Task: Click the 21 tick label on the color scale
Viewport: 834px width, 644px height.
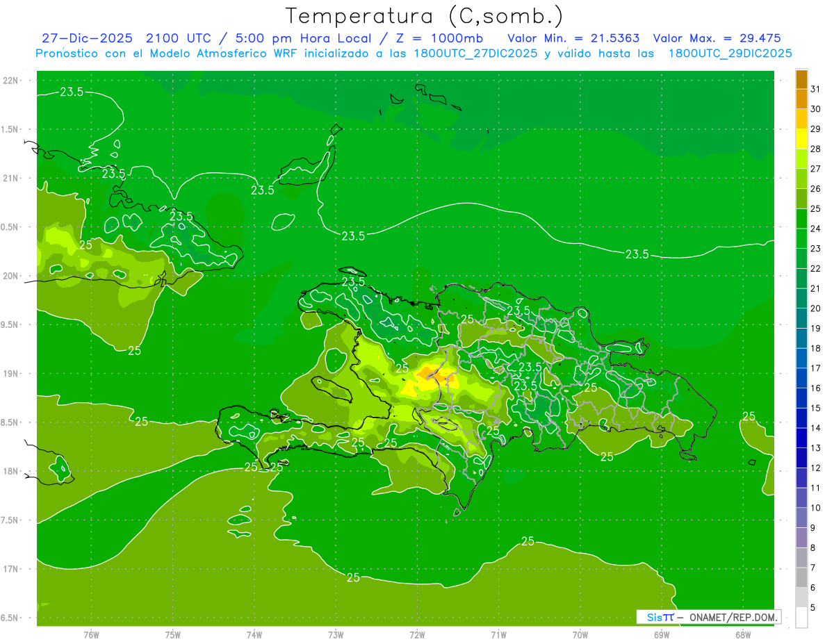Action: (x=816, y=288)
